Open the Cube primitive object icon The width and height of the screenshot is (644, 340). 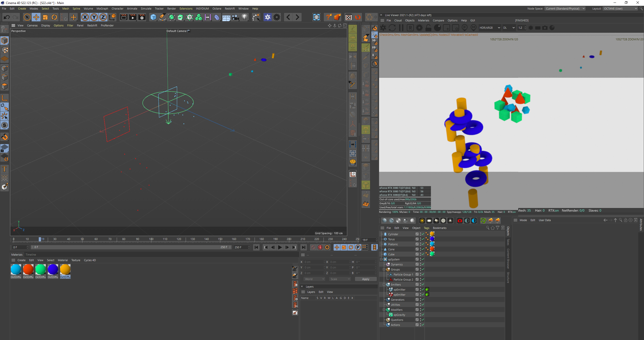click(x=153, y=17)
